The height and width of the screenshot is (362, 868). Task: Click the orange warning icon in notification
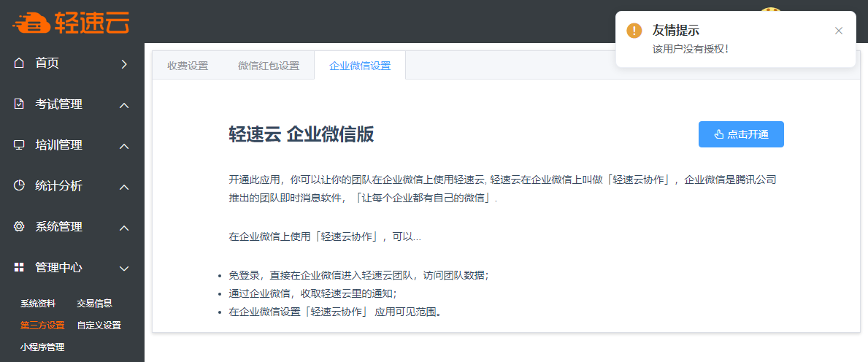click(x=634, y=31)
